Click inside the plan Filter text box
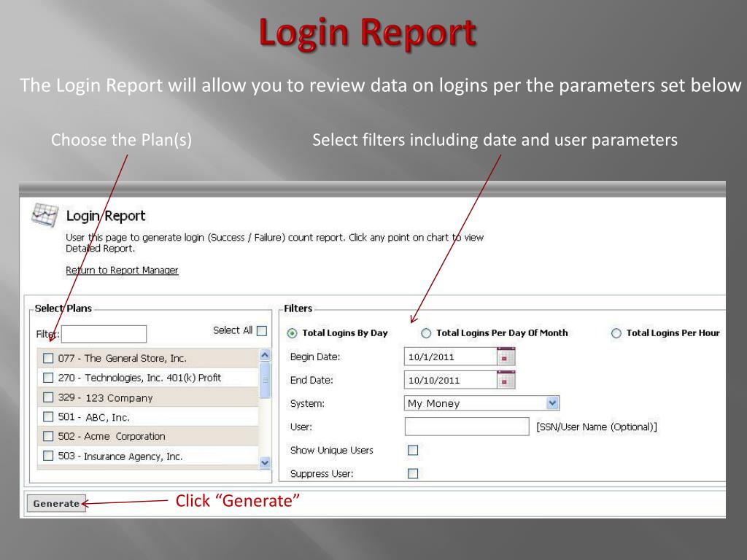 pos(104,333)
